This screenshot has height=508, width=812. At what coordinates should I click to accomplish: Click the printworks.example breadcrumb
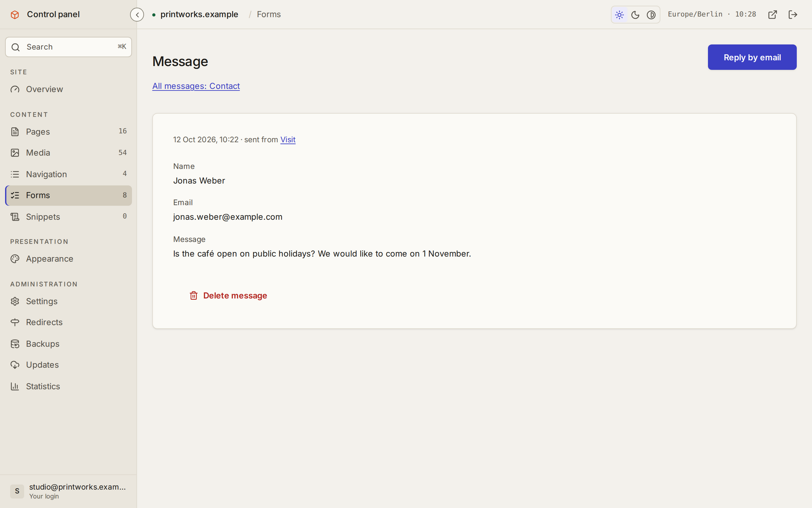[x=199, y=15]
